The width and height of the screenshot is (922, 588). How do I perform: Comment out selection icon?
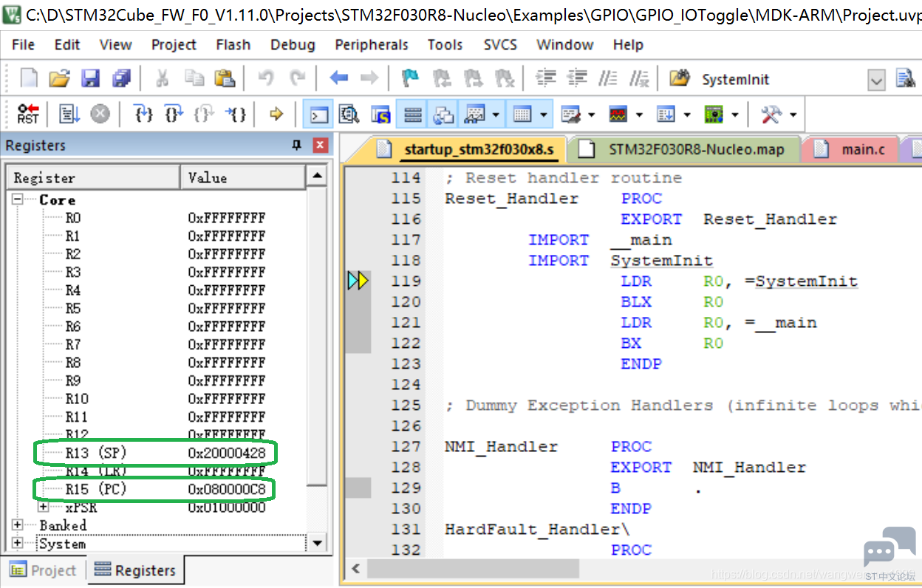point(608,78)
